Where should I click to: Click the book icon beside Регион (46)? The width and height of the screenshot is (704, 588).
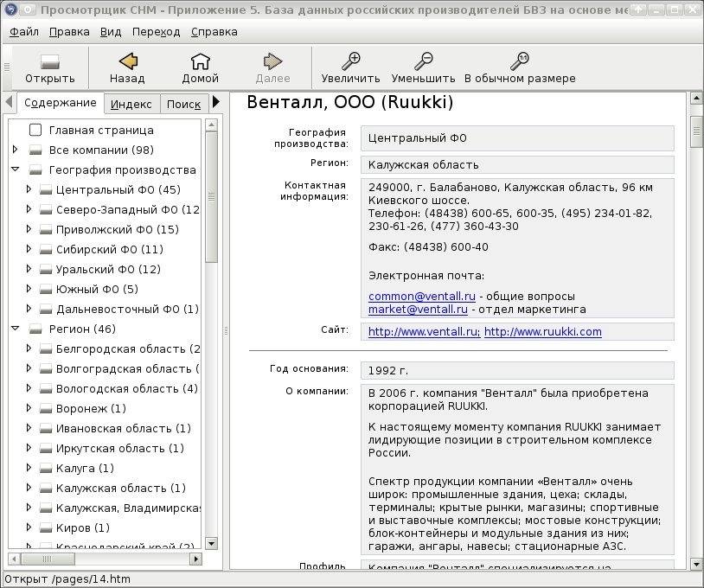(x=35, y=329)
